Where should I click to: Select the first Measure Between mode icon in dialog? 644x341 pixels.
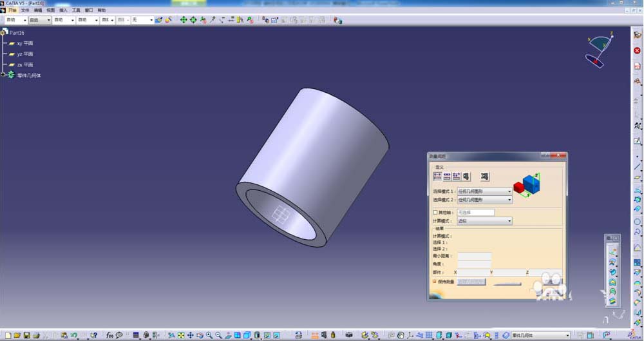pyautogui.click(x=437, y=177)
